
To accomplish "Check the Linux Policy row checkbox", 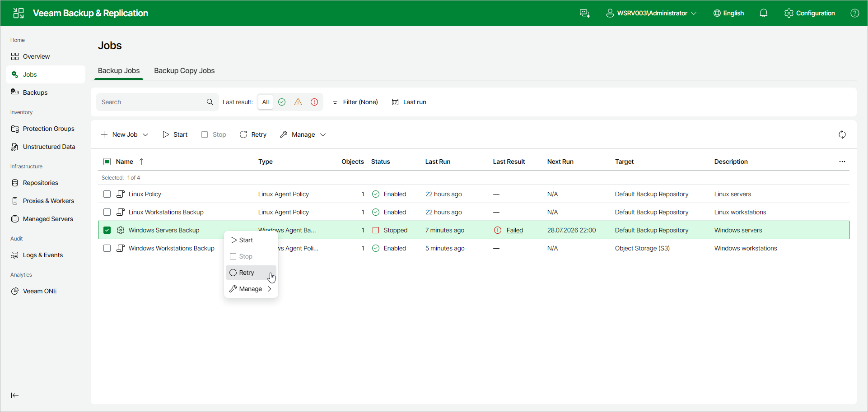I will pyautogui.click(x=107, y=194).
